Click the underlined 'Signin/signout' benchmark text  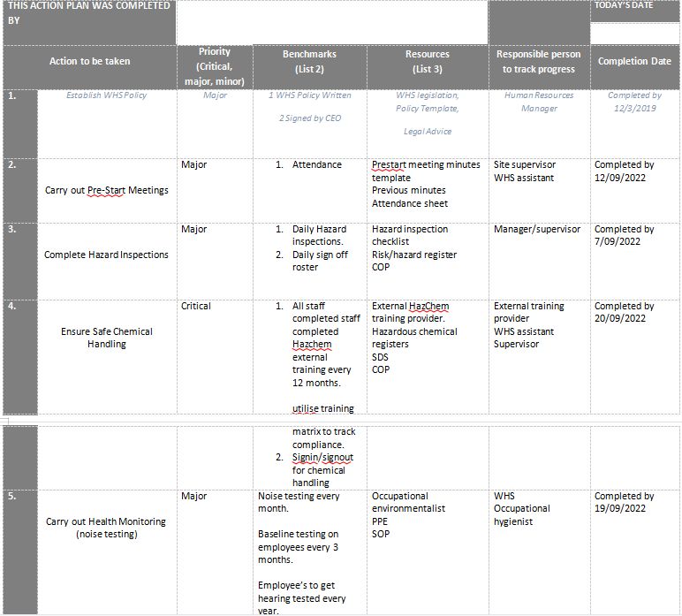coord(322,457)
